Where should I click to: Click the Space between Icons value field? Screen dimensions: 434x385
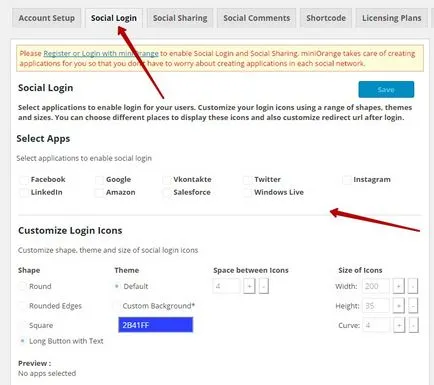pos(226,286)
